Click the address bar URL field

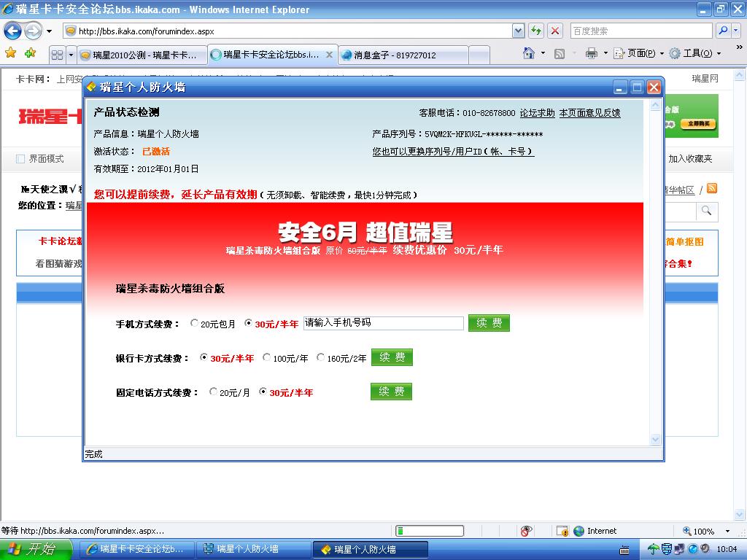(287, 31)
